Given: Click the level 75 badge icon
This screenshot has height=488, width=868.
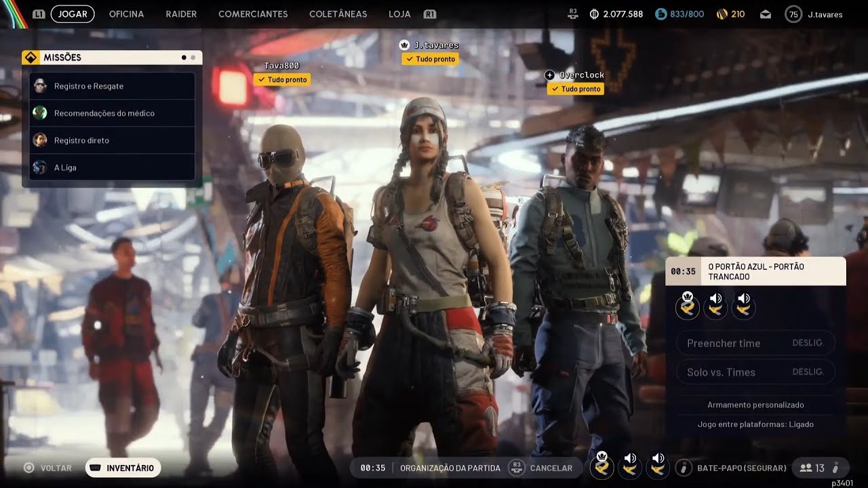Looking at the screenshot, I should click(x=793, y=14).
